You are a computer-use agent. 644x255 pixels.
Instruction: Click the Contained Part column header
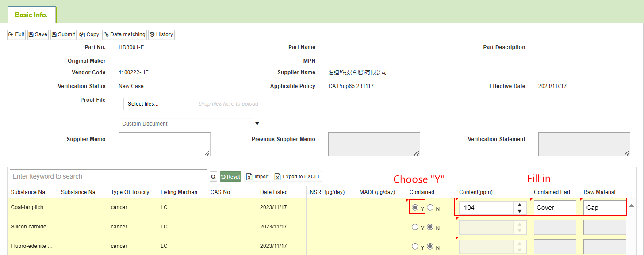coord(555,192)
